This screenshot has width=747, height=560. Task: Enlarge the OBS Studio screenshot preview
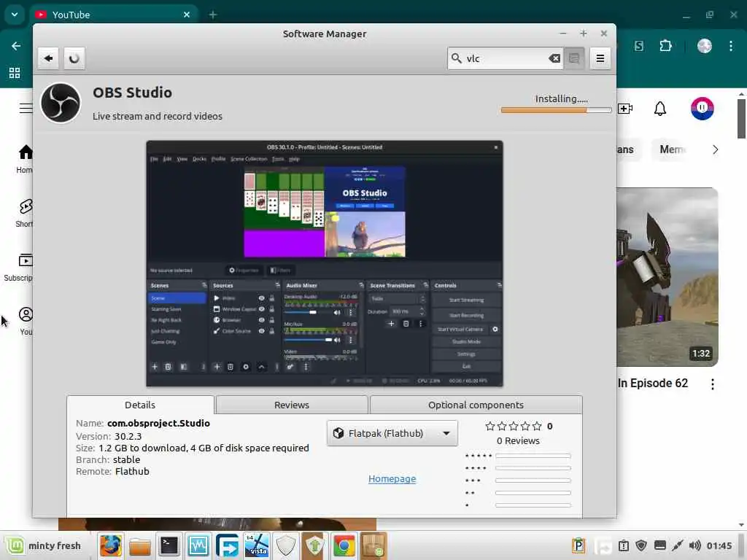325,263
